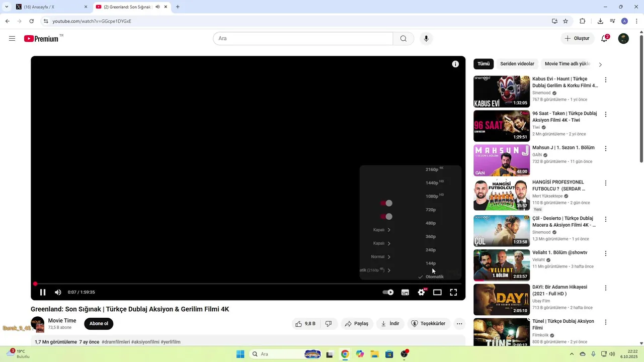The image size is (644, 362).
Task: Open the YouTube guide hamburger menu
Action: click(12, 39)
